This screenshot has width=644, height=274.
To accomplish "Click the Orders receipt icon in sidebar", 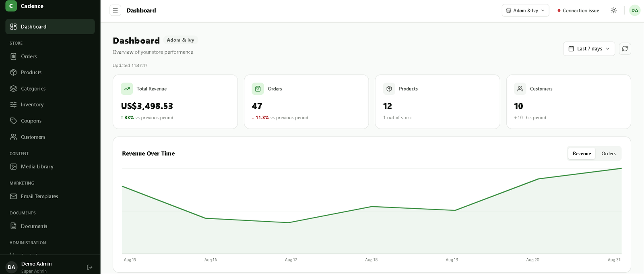I will (13, 56).
